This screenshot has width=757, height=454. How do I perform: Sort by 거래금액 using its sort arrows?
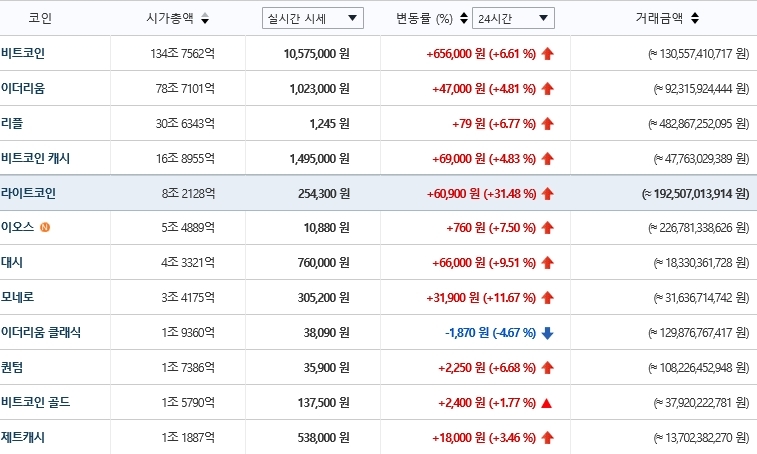coord(695,18)
